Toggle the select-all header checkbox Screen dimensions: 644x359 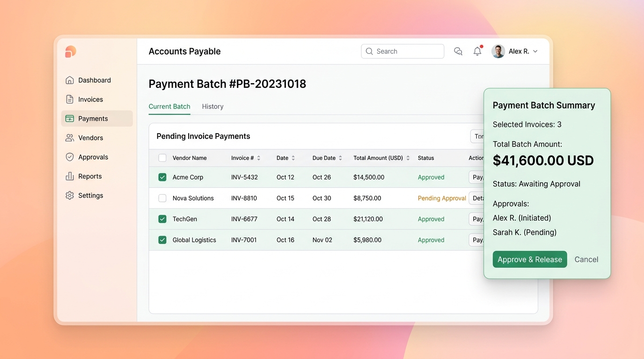coord(162,158)
